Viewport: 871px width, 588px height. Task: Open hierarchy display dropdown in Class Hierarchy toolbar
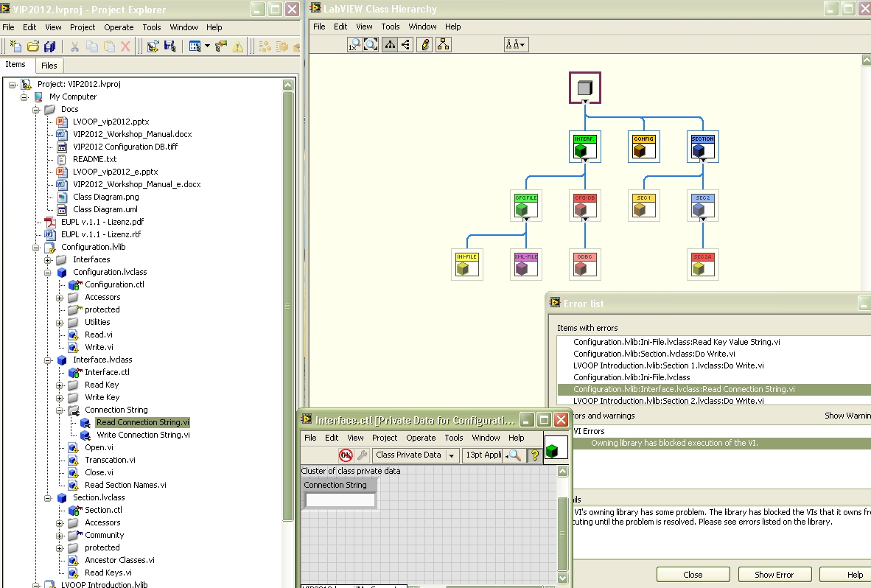tap(516, 45)
